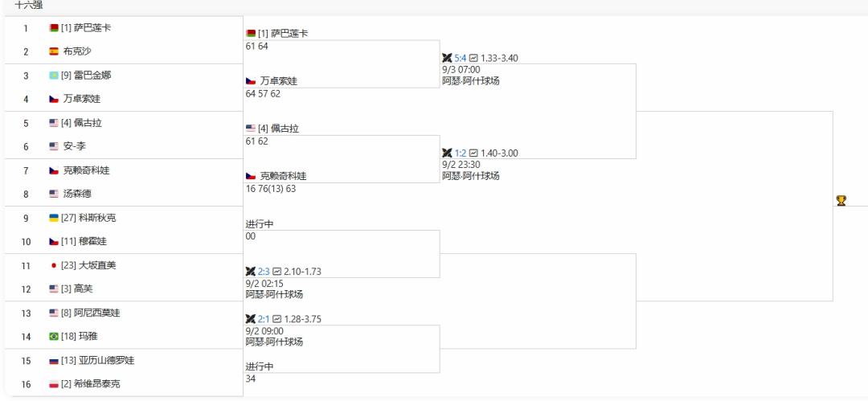The height and width of the screenshot is (401, 868).
Task: Open odds chart icon next to 2.10-1.73
Action: click(x=276, y=272)
